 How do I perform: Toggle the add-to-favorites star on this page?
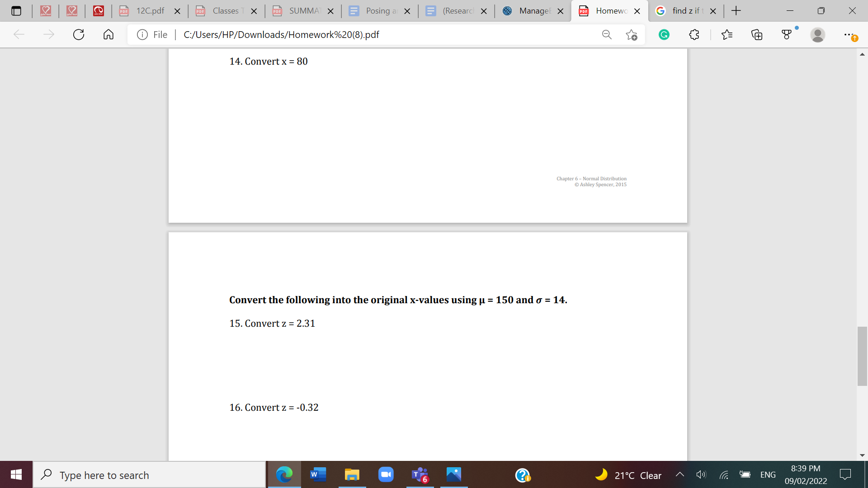tap(632, 34)
